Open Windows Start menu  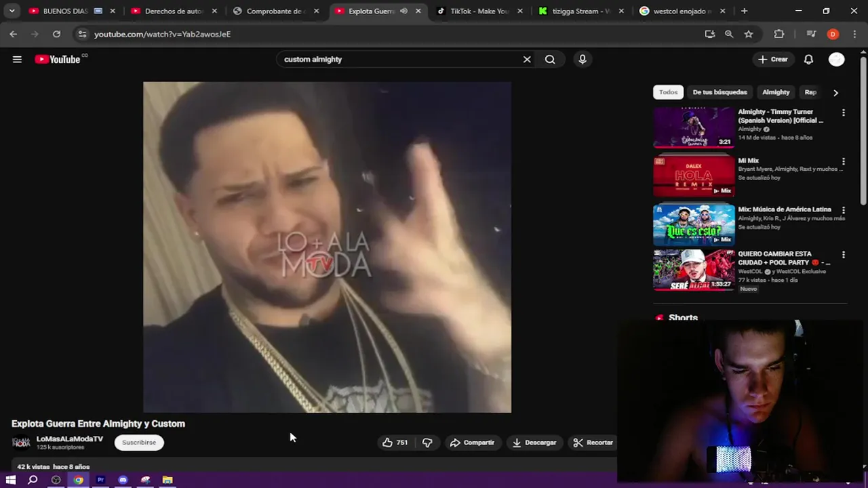10,480
